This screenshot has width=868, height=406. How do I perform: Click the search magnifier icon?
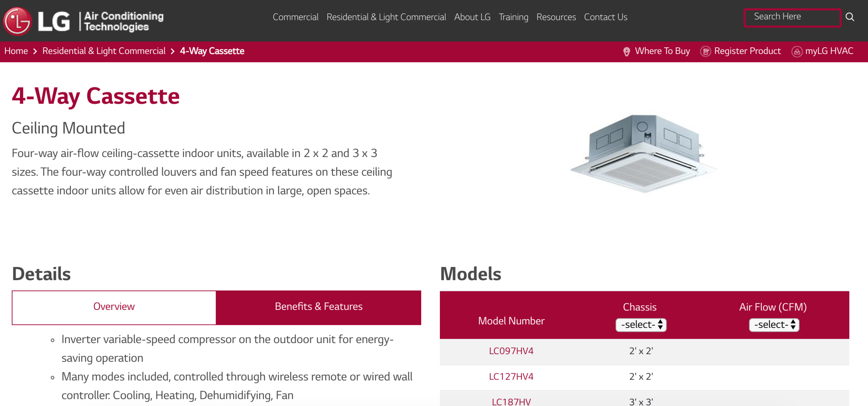[850, 17]
